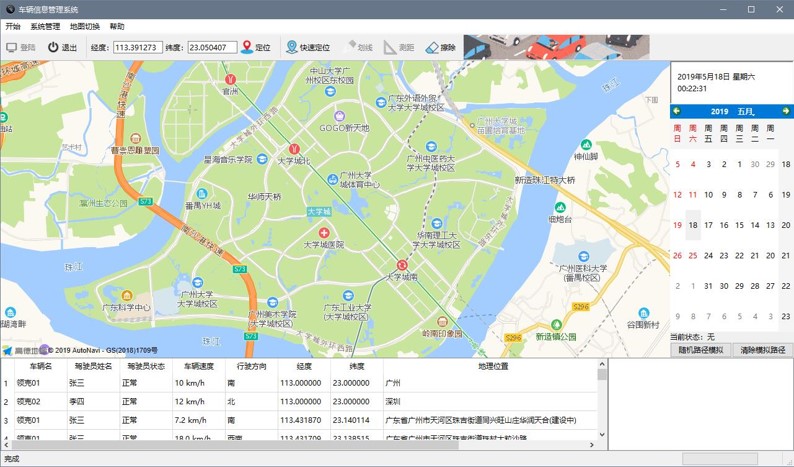Click the 广东外语外贸大学 school icon

click(x=381, y=102)
